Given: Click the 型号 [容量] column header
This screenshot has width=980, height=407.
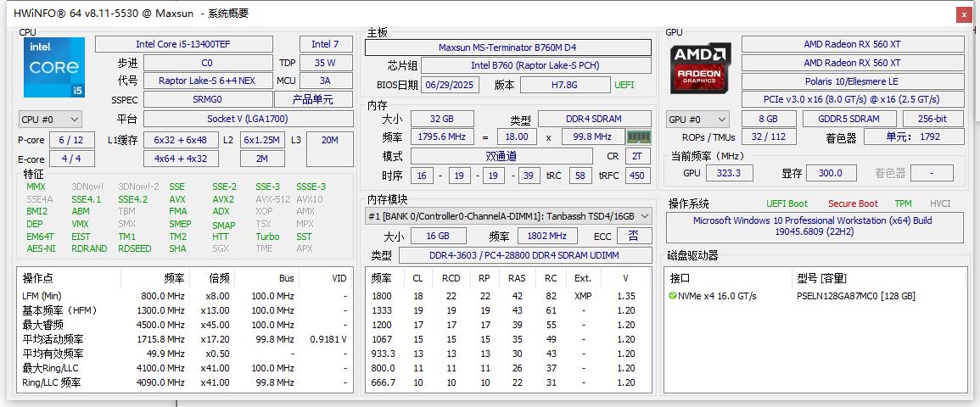Looking at the screenshot, I should point(822,278).
